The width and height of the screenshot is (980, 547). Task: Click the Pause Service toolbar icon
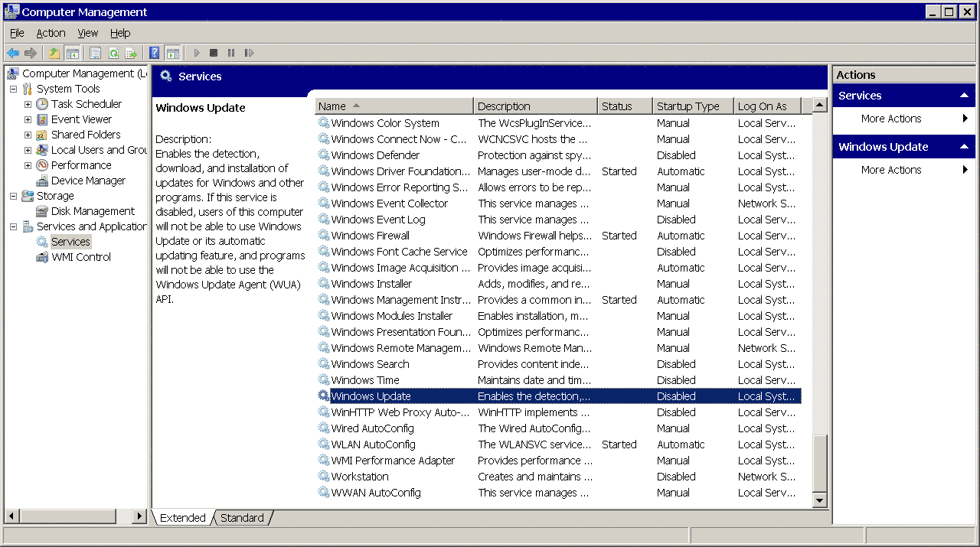[x=231, y=53]
